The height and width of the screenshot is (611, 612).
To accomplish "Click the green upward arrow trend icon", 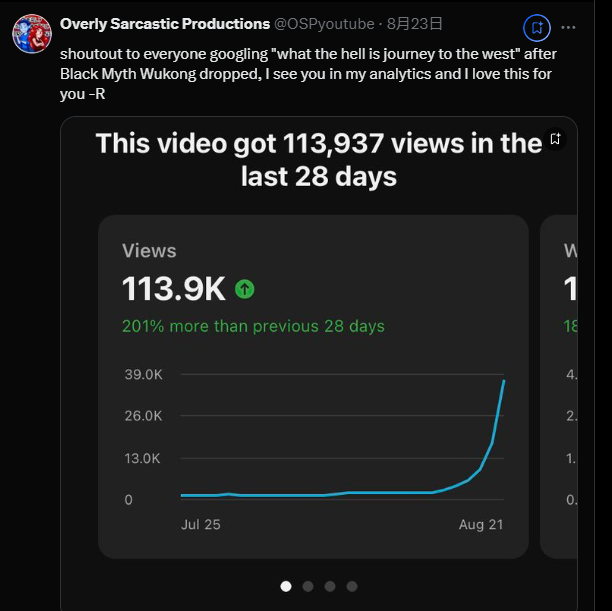I will pos(245,289).
